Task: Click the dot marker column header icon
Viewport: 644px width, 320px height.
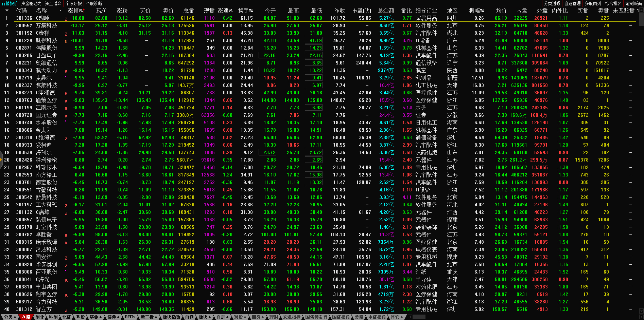Action: [x=60, y=11]
